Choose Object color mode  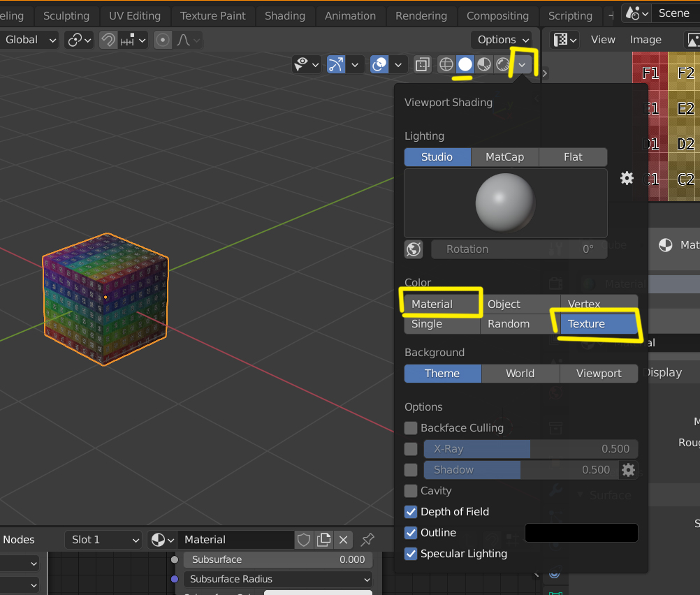point(520,304)
